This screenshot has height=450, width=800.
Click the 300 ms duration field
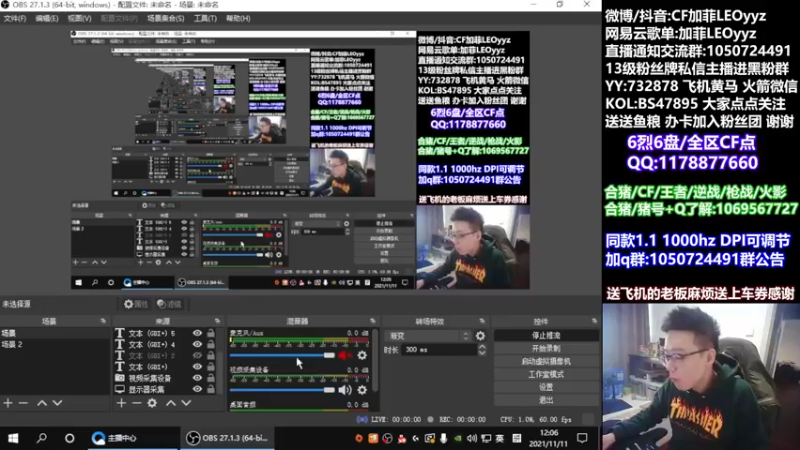(x=440, y=349)
